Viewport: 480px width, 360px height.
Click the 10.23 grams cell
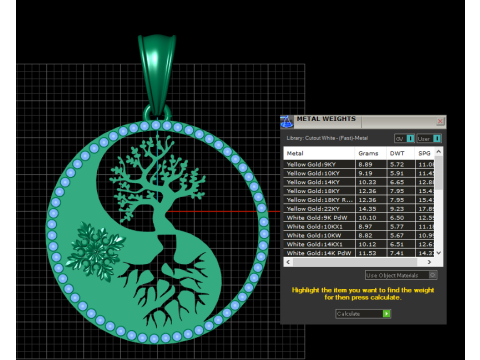pyautogui.click(x=370, y=182)
